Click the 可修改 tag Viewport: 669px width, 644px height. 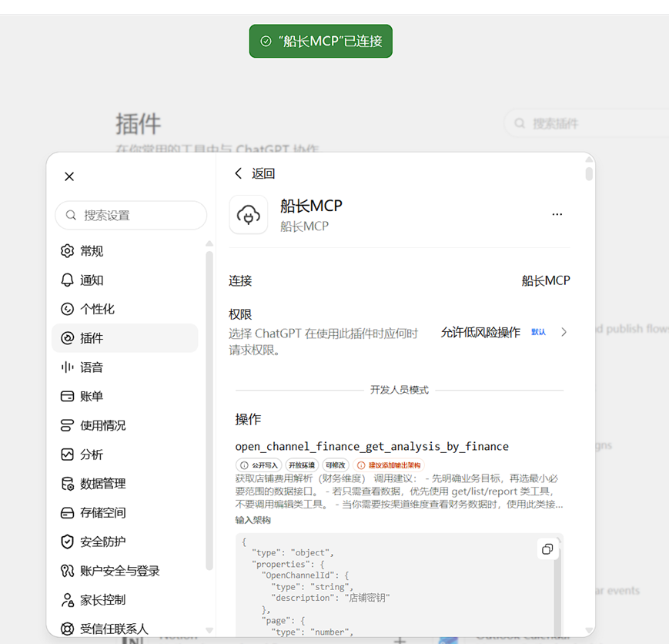tap(336, 465)
